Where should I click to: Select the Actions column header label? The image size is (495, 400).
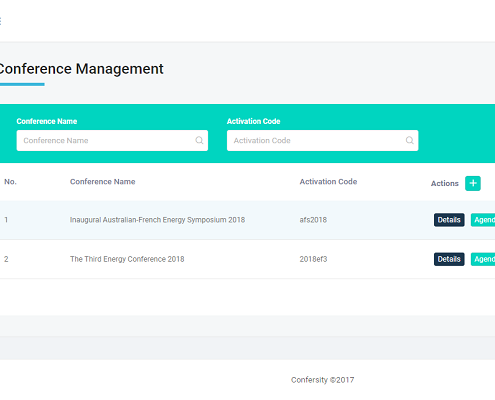pos(445,183)
